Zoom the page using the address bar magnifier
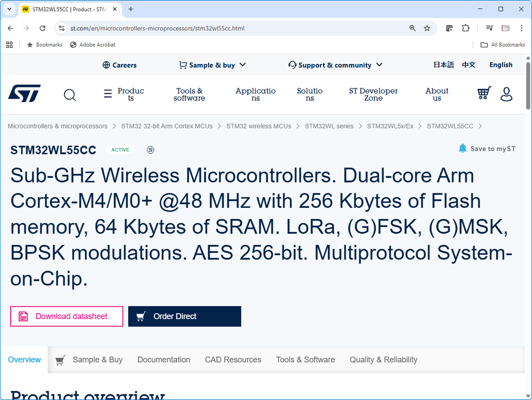This screenshot has height=400, width=532. point(412,28)
